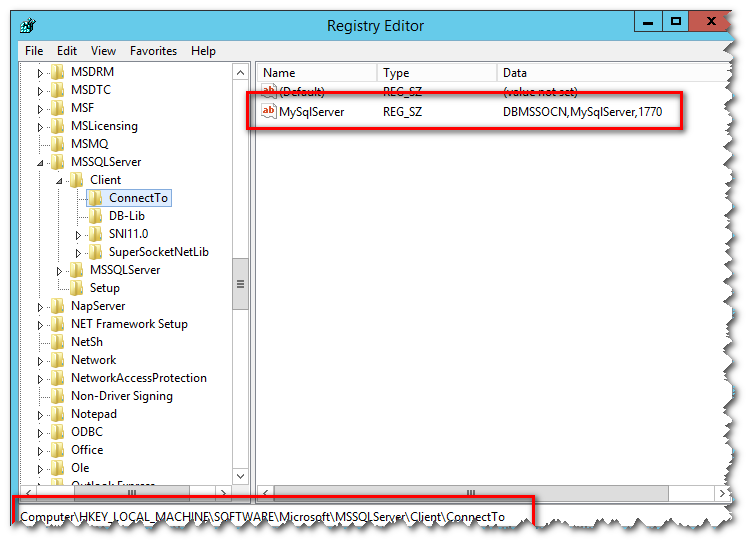Click the tree pane vertical scrollbar thumb

coord(241,284)
